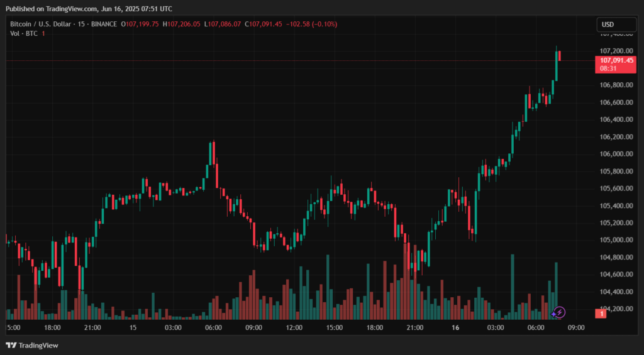Click the purple lightning bolt icon
Viewport: 644px width, 355px height.
click(x=560, y=312)
